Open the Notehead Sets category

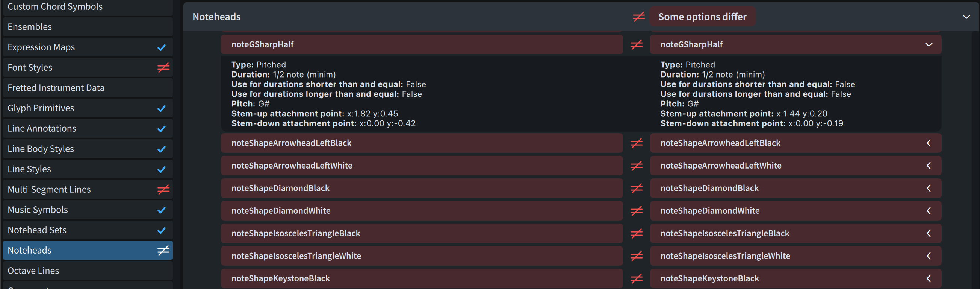(37, 230)
